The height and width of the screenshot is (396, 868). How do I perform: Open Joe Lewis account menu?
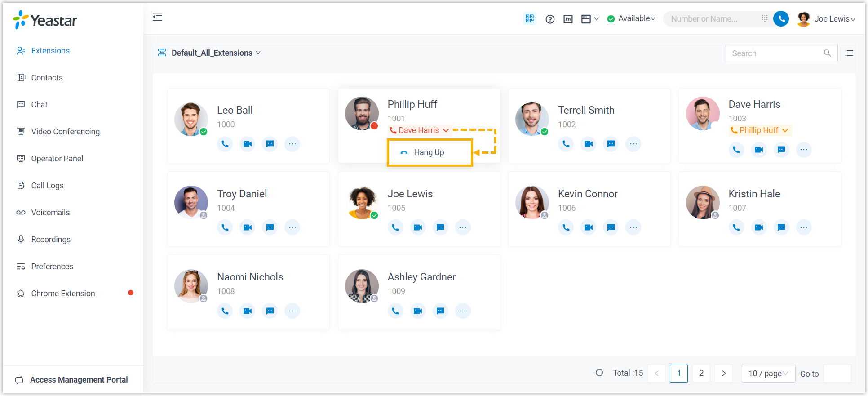826,19
